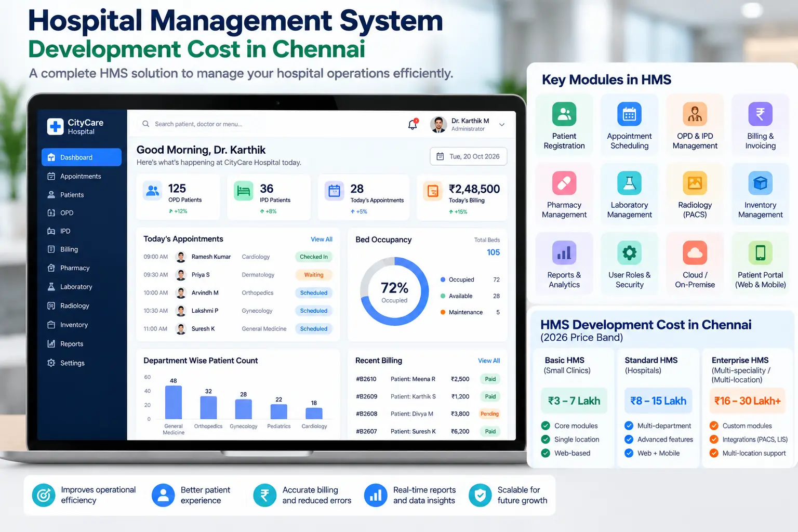Click the IPD Patients bed icon

click(x=243, y=191)
